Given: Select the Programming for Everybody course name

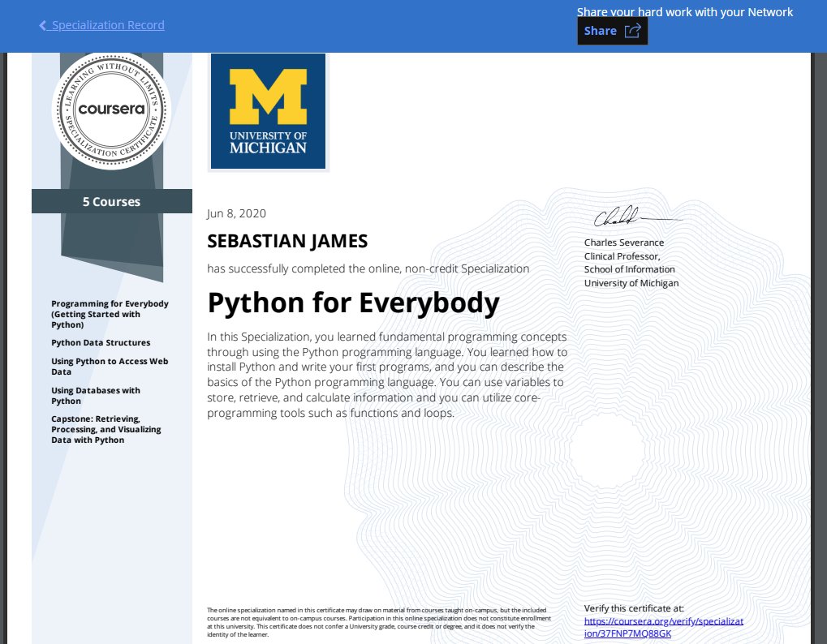Looking at the screenshot, I should (110, 314).
